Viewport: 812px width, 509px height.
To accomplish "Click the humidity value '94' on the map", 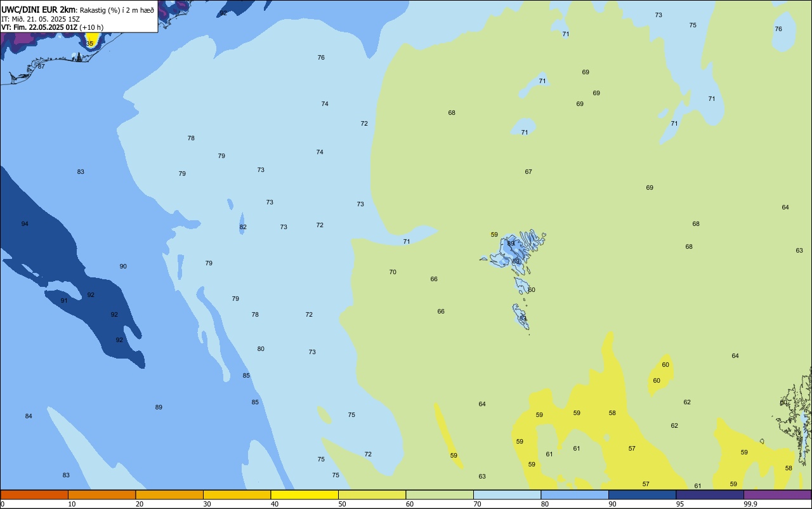I will 25,224.
